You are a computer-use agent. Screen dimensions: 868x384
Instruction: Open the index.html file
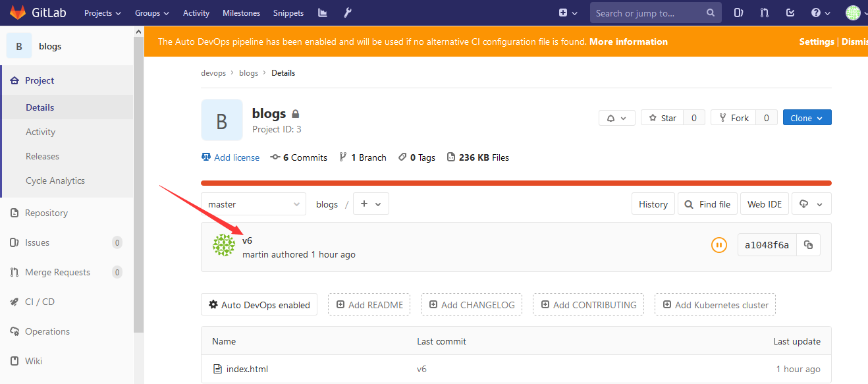pos(247,369)
